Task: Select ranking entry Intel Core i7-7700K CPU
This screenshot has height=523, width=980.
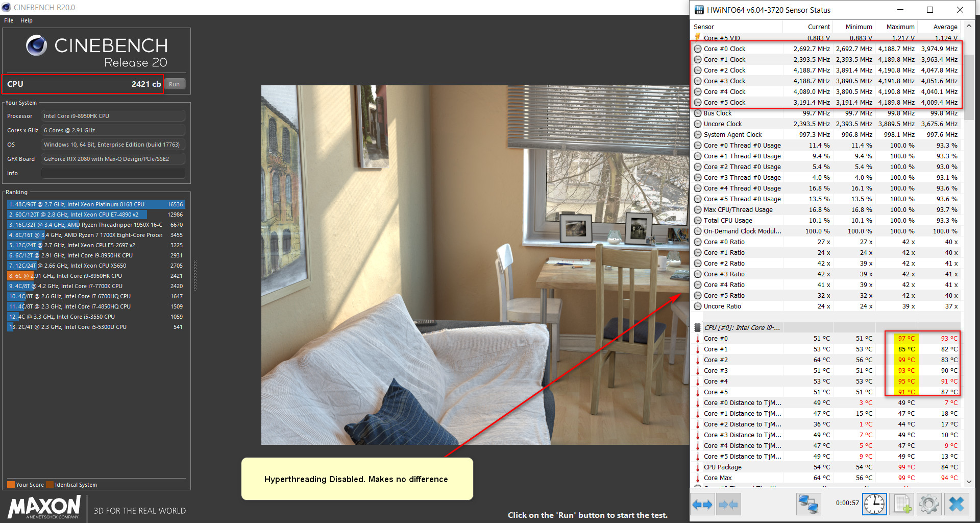Action: (95, 286)
